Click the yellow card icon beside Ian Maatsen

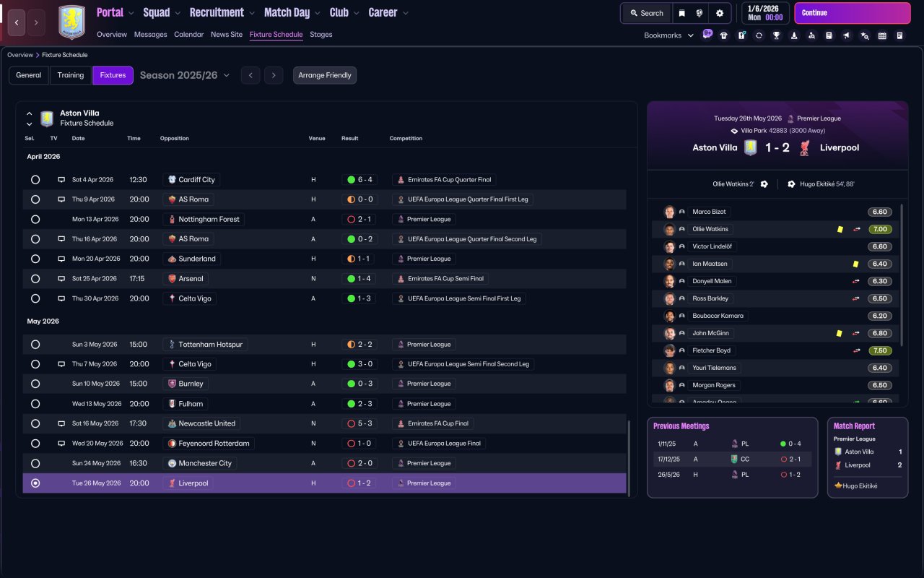tap(855, 264)
